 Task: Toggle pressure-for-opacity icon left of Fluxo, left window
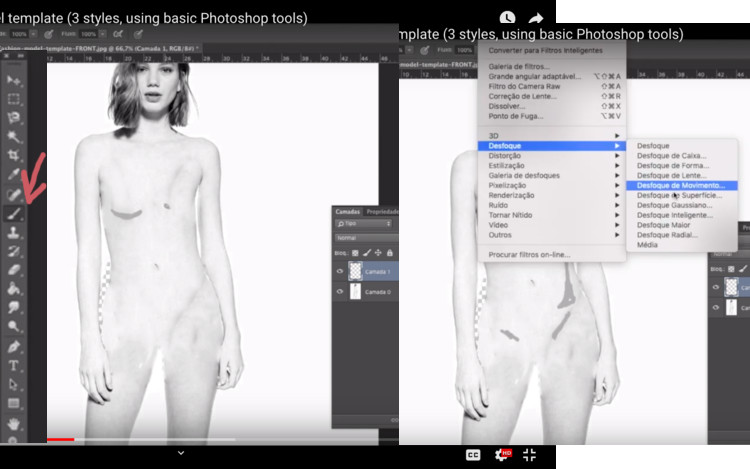tap(49, 34)
